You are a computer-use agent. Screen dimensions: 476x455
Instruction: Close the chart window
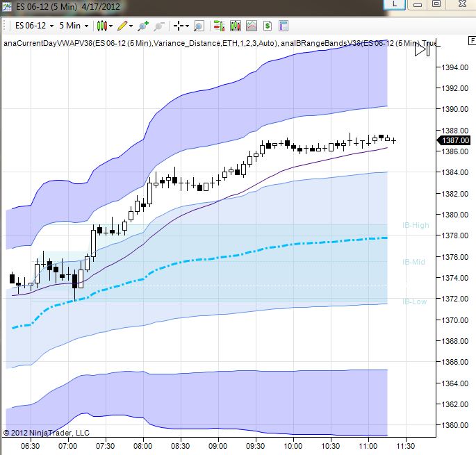461,4
